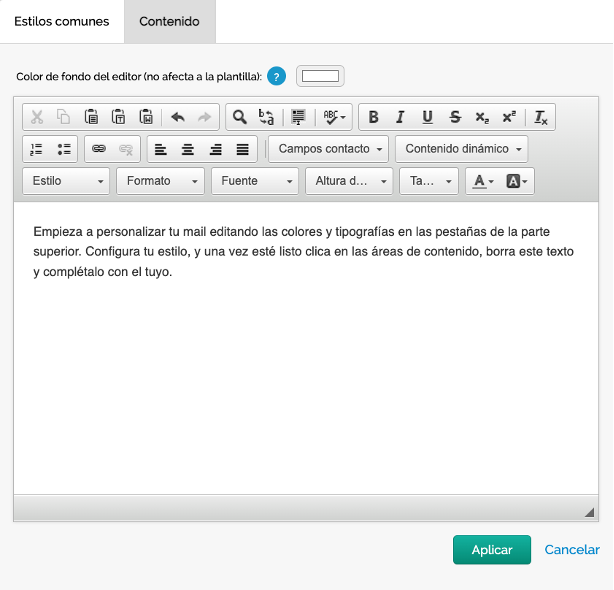This screenshot has height=590, width=614.
Task: Click the Undo arrow icon
Action: pos(178,117)
